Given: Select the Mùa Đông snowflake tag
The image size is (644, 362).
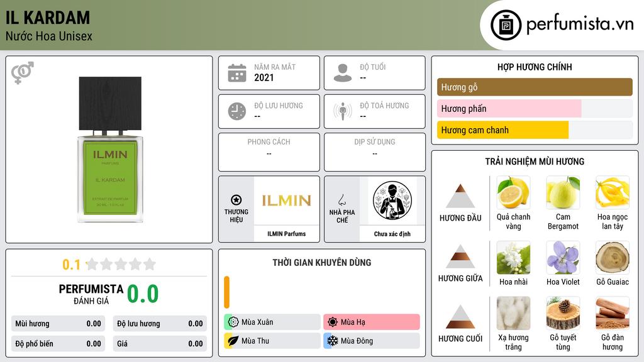Looking at the screenshot, I should [x=372, y=341].
